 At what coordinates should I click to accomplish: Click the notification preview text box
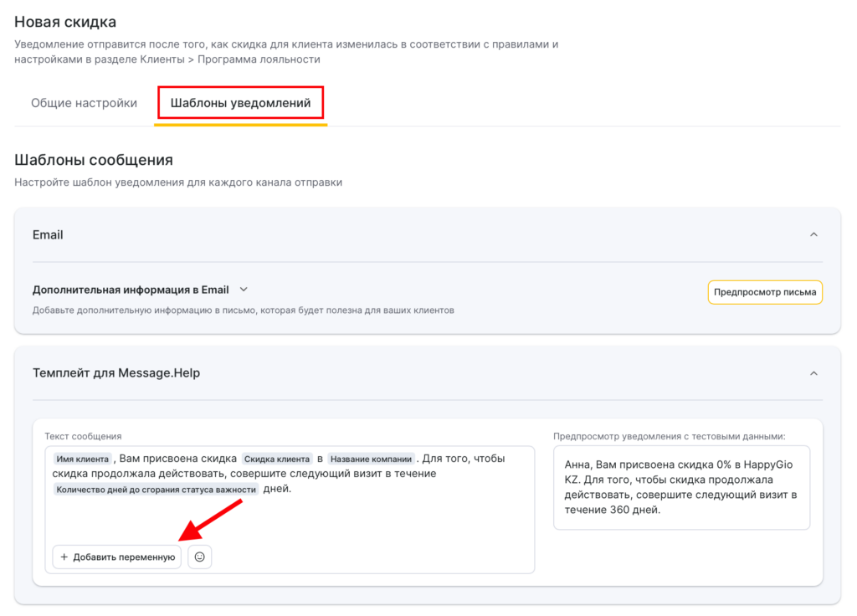click(x=681, y=487)
